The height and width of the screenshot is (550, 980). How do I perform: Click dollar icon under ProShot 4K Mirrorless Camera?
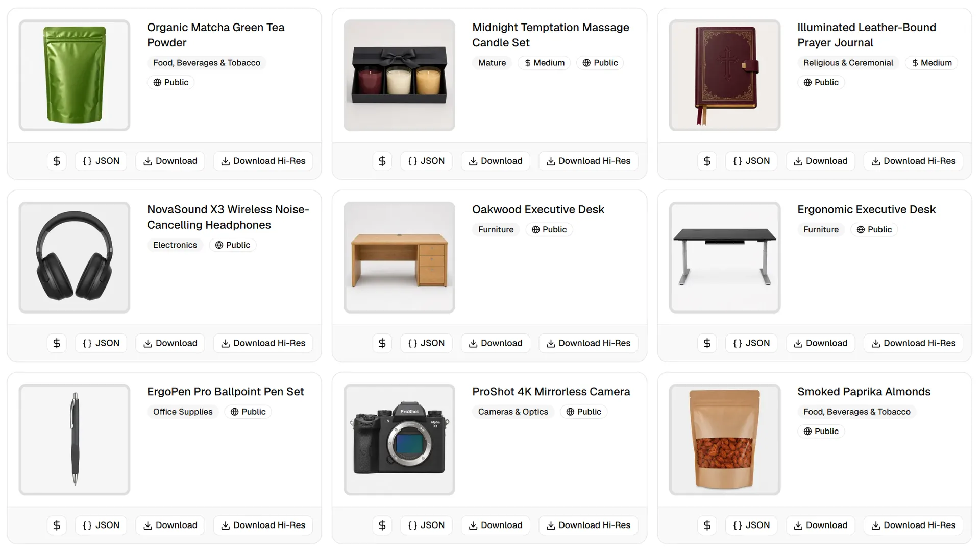click(x=382, y=525)
